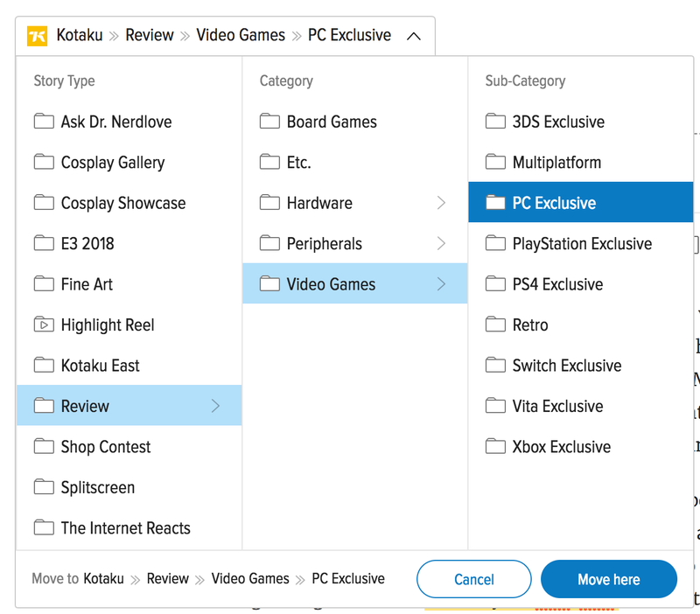
Task: Click the PC Exclusive folder icon
Action: tap(495, 203)
